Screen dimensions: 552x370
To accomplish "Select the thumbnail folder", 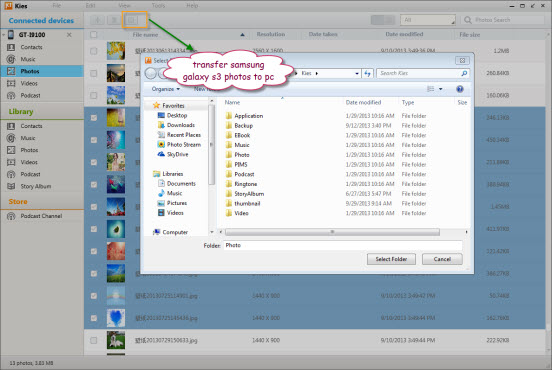I will pyautogui.click(x=247, y=203).
